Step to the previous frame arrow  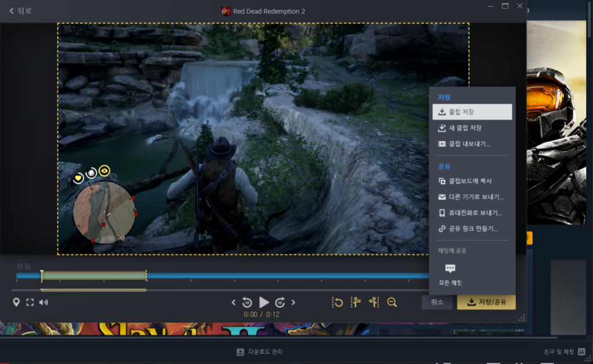(234, 302)
